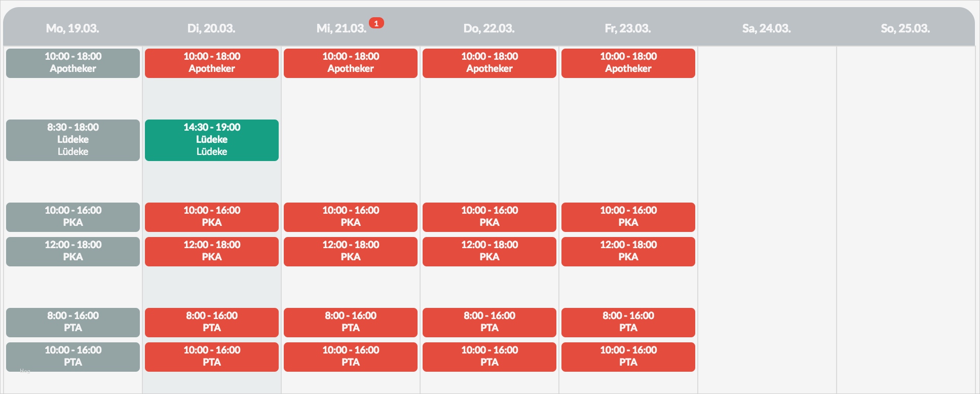The width and height of the screenshot is (980, 394).
Task: Click the red notification badge on Wednesday
Action: [376, 23]
